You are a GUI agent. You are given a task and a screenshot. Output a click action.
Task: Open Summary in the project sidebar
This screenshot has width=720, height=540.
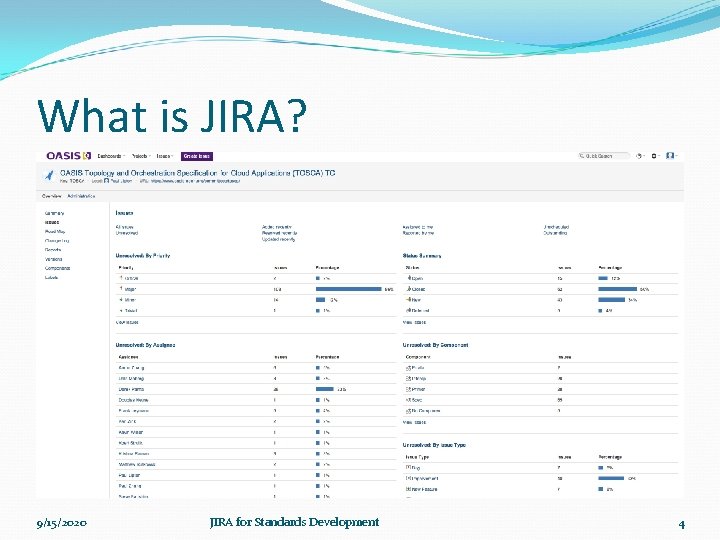pos(55,213)
